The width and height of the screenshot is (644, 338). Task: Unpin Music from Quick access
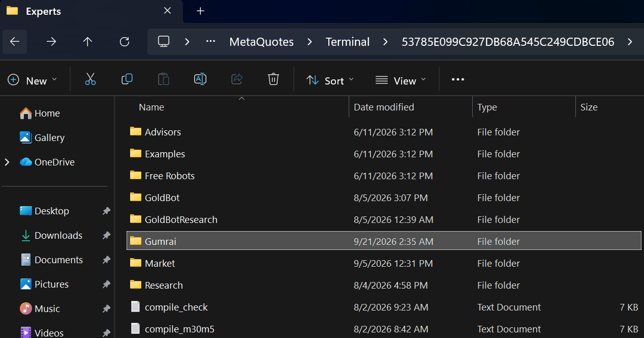click(x=106, y=309)
